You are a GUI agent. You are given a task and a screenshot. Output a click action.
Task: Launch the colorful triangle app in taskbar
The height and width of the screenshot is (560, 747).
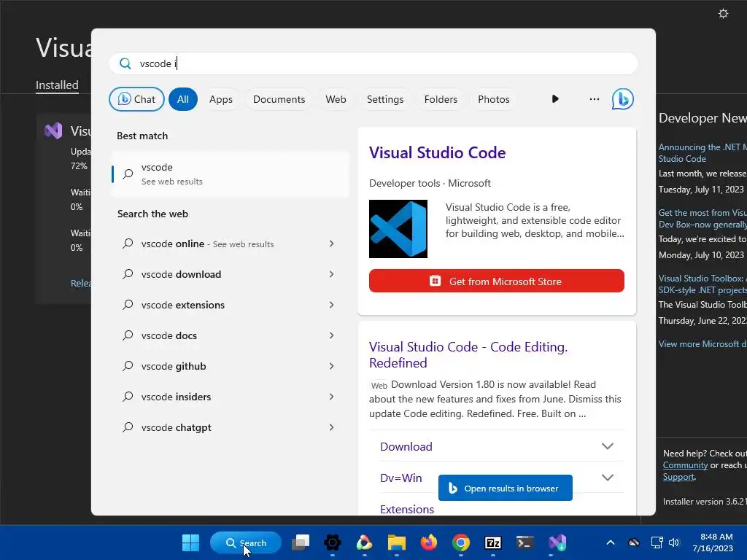click(365, 542)
